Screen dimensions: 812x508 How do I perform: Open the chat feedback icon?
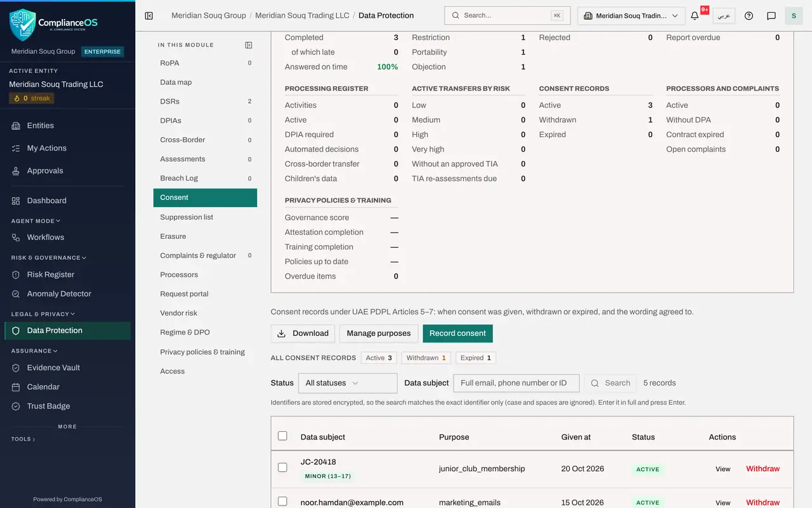coord(771,15)
